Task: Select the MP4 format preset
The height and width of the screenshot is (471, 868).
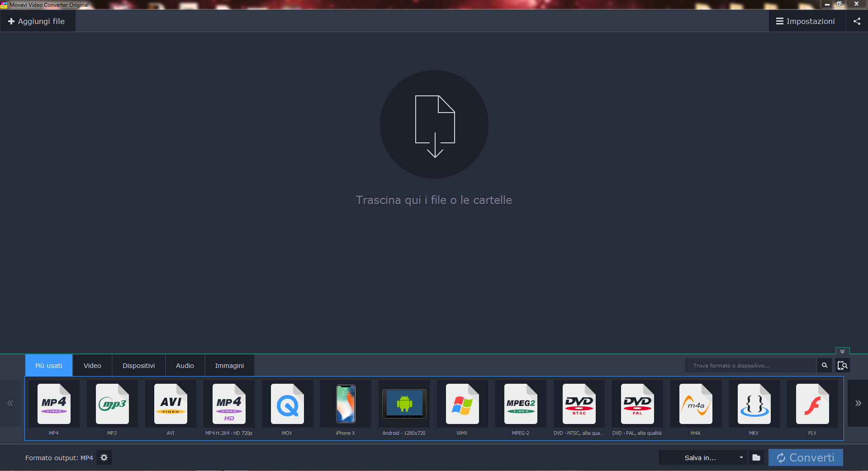Action: (x=54, y=405)
